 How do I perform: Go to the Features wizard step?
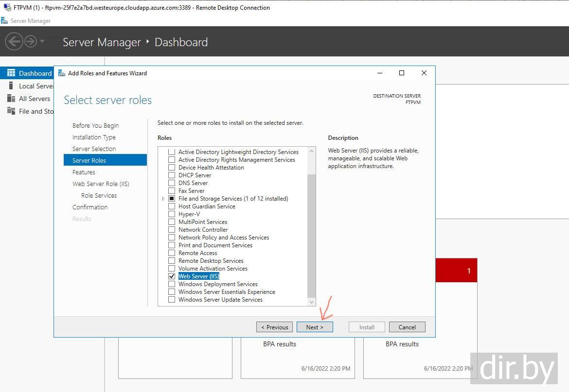coord(84,172)
